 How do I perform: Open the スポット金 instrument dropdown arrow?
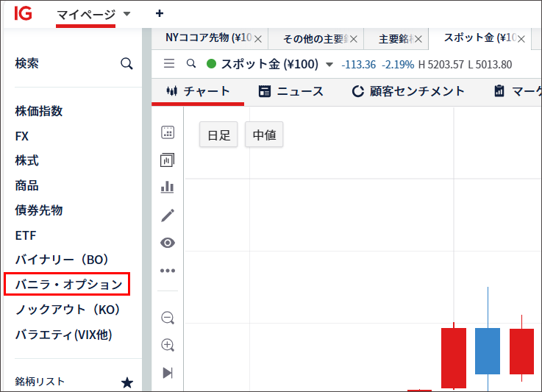tap(329, 65)
